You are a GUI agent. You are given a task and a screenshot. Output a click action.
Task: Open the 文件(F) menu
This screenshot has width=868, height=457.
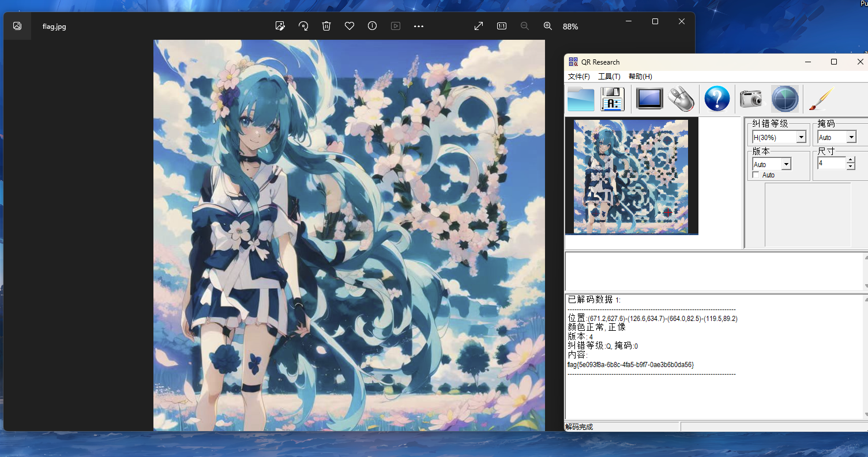[579, 77]
